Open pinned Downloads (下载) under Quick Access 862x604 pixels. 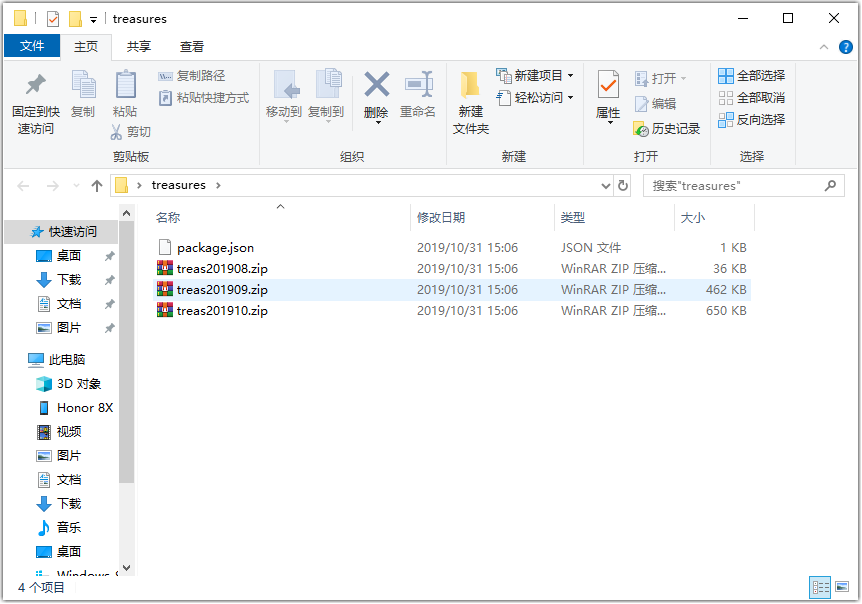point(59,280)
